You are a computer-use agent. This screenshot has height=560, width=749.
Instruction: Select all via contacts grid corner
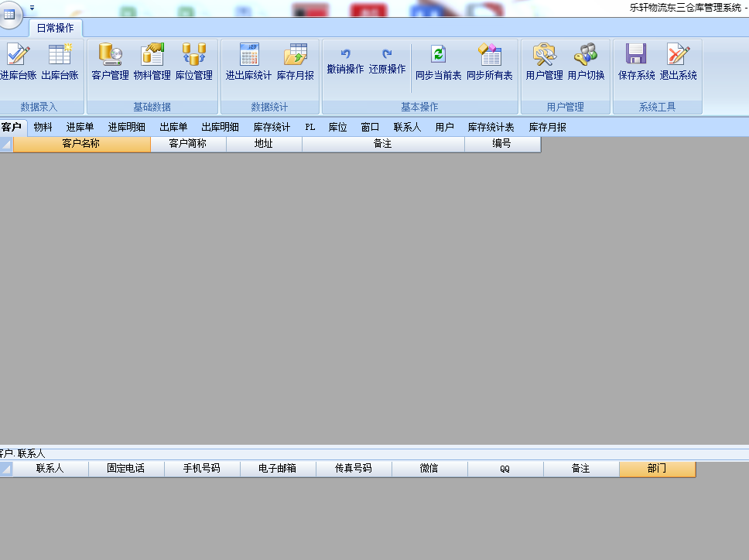tap(5, 469)
